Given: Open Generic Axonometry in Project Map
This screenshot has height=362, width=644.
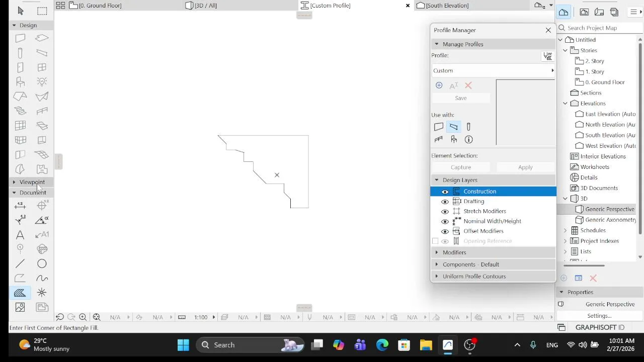Looking at the screenshot, I should (605, 220).
